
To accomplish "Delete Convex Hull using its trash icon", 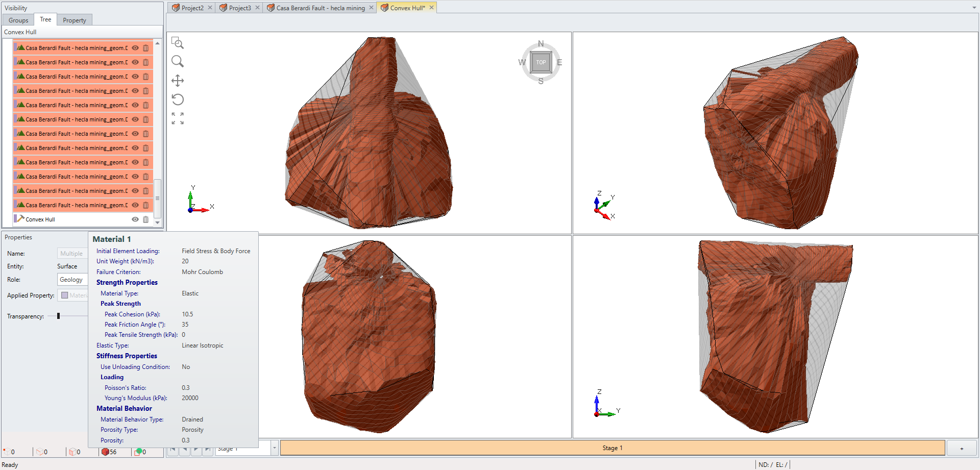I will coord(146,219).
